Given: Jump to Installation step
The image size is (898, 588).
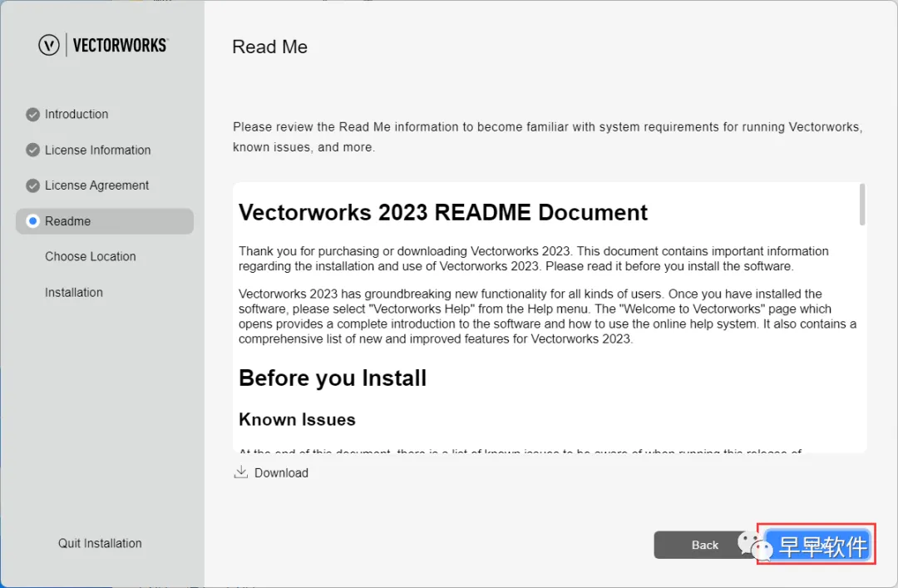Looking at the screenshot, I should click(74, 292).
